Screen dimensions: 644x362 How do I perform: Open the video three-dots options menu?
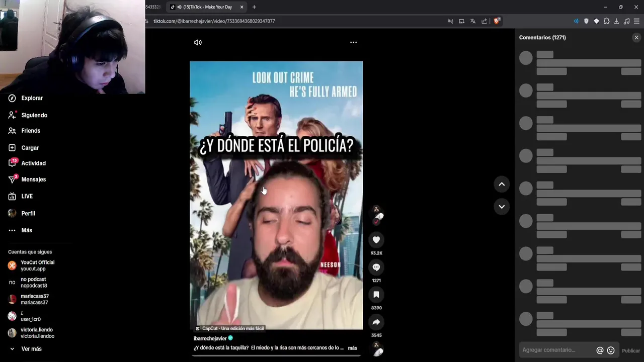[x=353, y=43]
